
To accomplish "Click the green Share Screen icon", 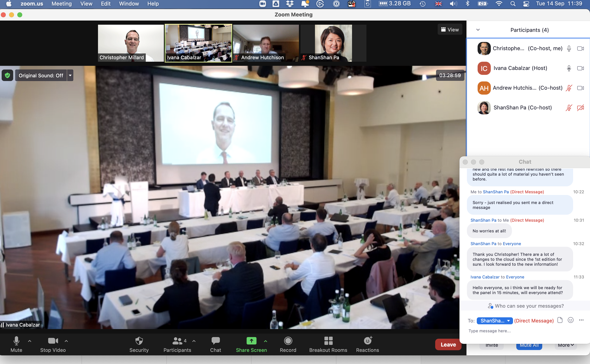I will coord(251,341).
